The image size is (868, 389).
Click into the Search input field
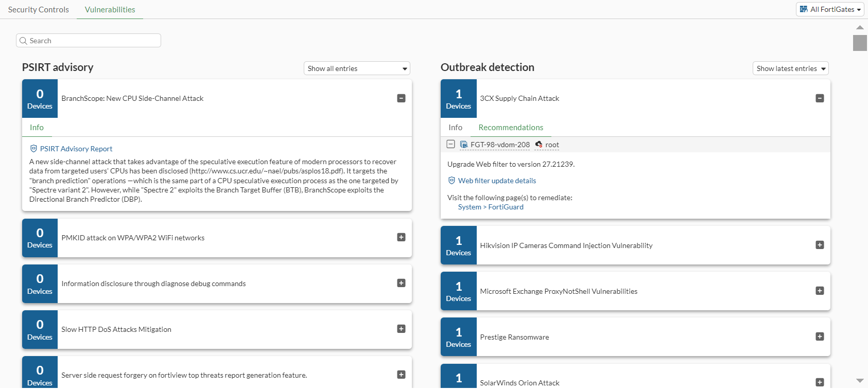[x=93, y=41]
